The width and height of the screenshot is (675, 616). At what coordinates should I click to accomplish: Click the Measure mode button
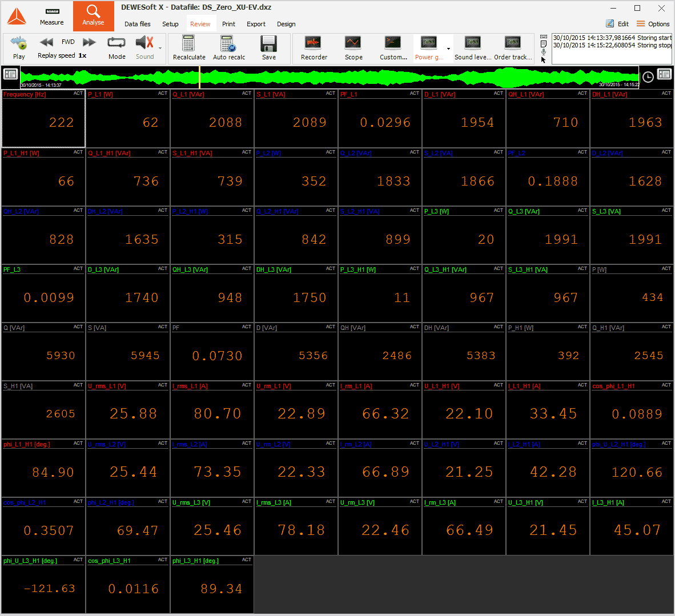click(x=52, y=16)
